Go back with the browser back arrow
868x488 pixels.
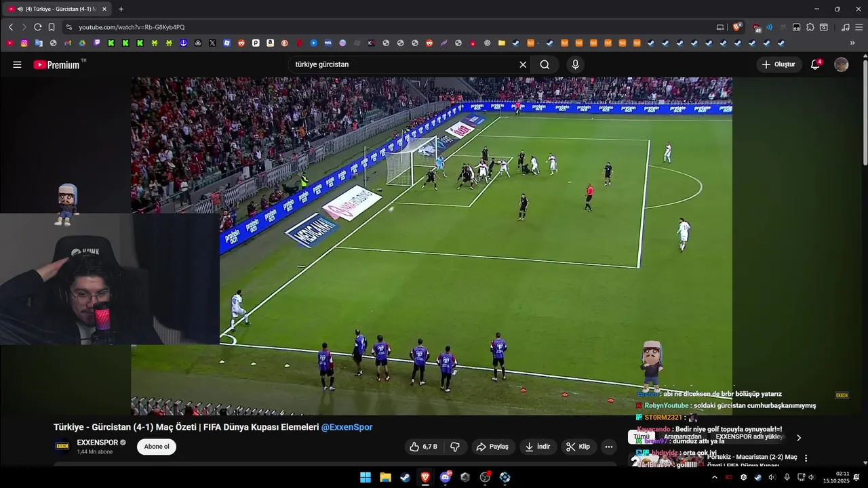pyautogui.click(x=11, y=27)
